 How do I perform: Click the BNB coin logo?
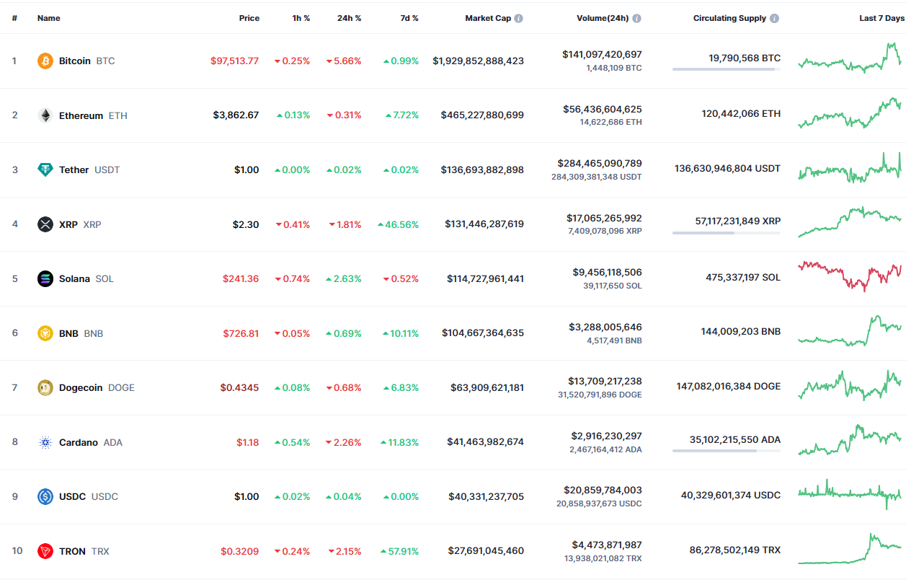45,333
